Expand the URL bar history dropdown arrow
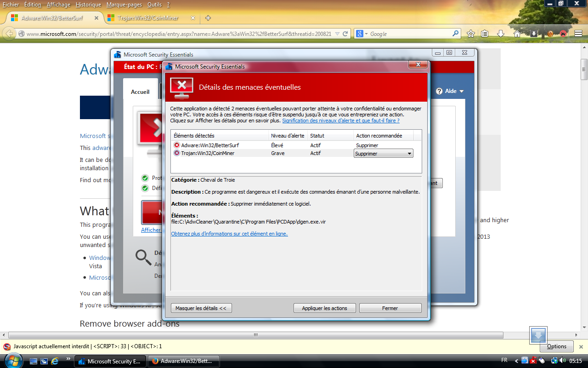Image resolution: width=588 pixels, height=368 pixels. [338, 34]
